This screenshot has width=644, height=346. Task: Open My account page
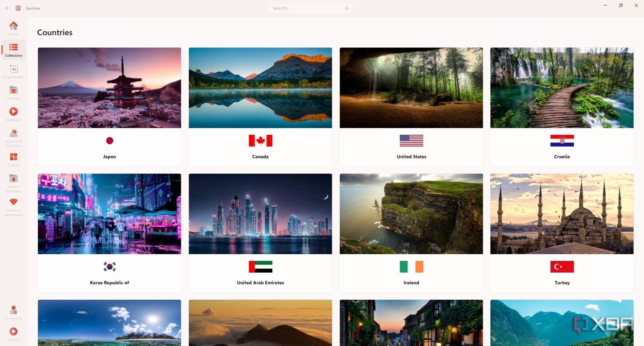(13, 313)
